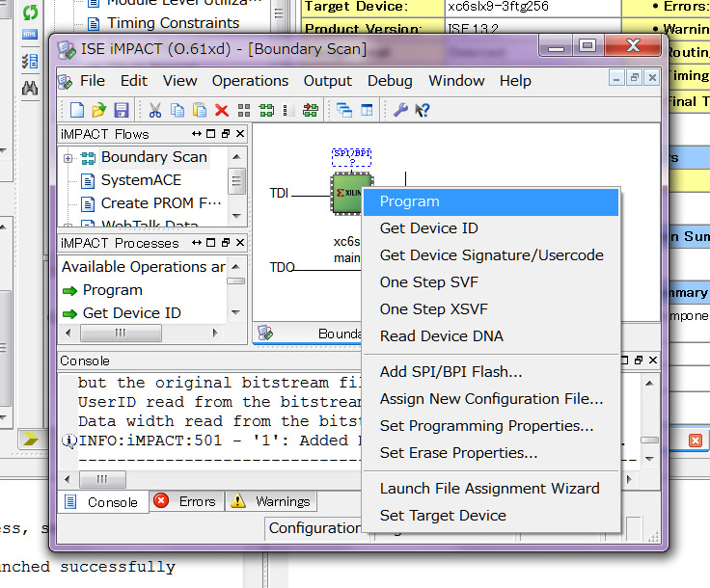Viewport: 710px width, 588px height.
Task: Open the Output menu
Action: (327, 81)
